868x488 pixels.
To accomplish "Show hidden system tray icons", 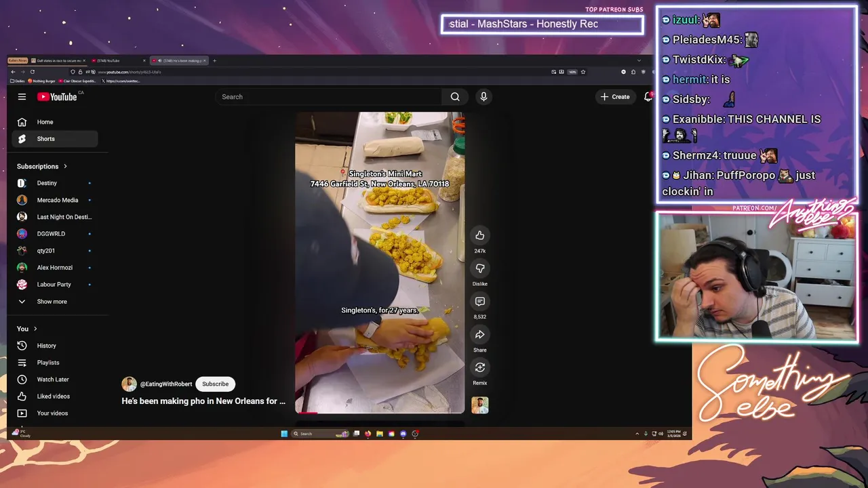I will [637, 434].
